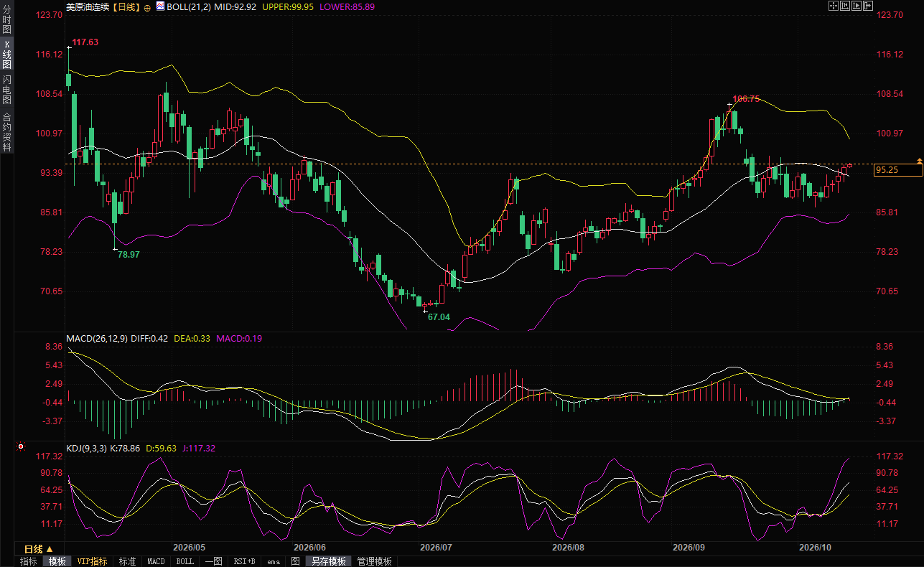This screenshot has width=924, height=567.
Task: Click the exit-arrow panel icon at top right
Action: pos(868,6)
